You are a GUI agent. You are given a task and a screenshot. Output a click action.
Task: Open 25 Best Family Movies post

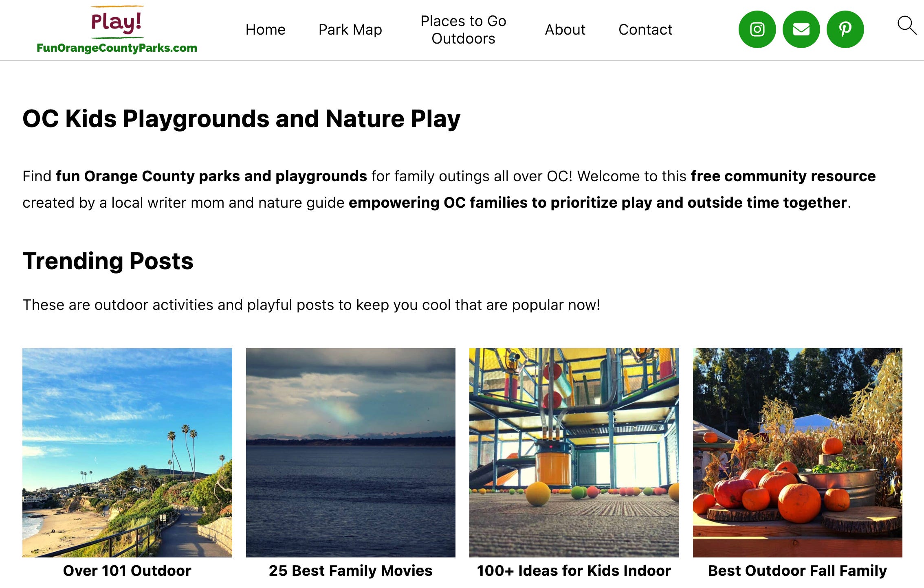click(x=351, y=570)
